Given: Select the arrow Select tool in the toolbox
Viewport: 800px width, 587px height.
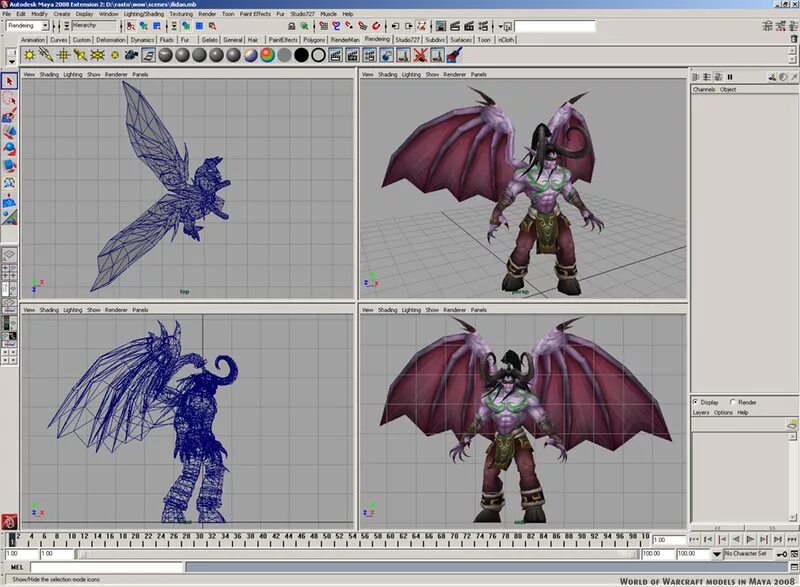Looking at the screenshot, I should coord(9,81).
